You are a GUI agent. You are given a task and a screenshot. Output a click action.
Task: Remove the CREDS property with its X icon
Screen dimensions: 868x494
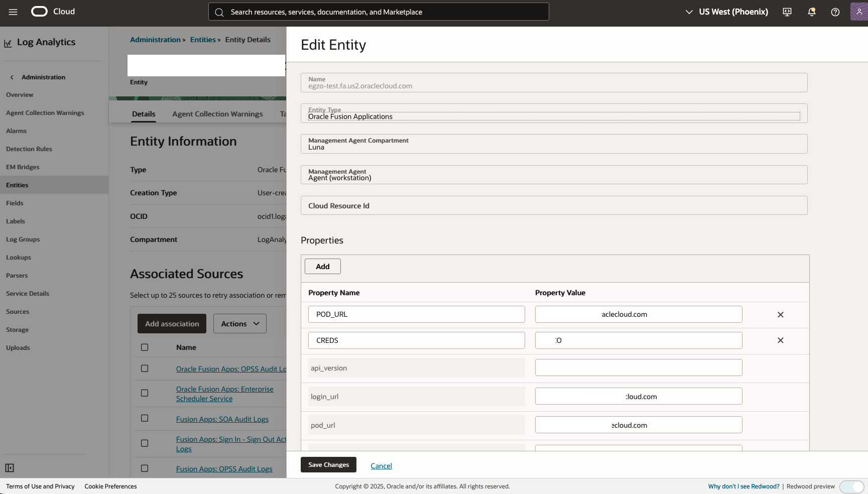click(x=780, y=340)
